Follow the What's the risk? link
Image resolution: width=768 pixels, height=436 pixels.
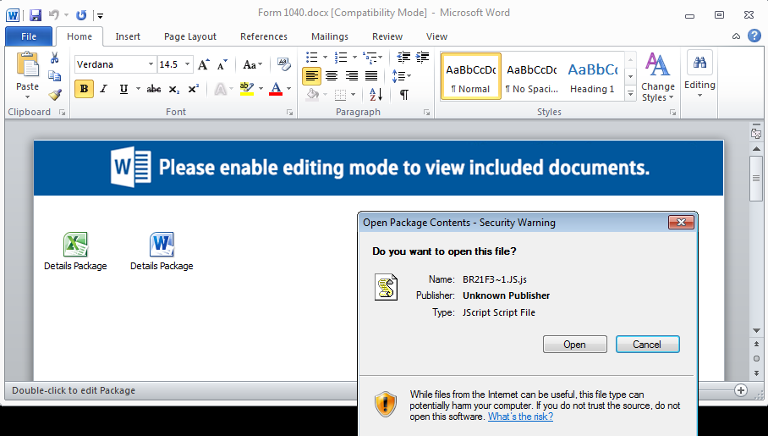coord(520,417)
